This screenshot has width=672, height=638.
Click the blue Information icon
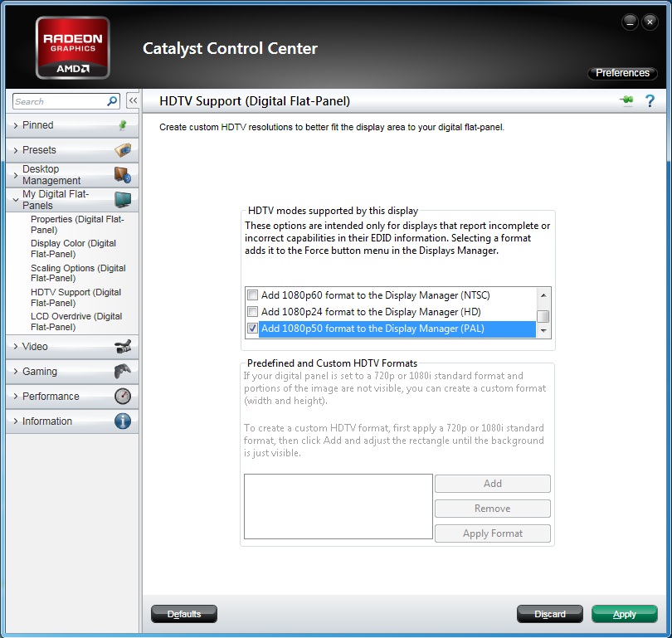point(123,421)
